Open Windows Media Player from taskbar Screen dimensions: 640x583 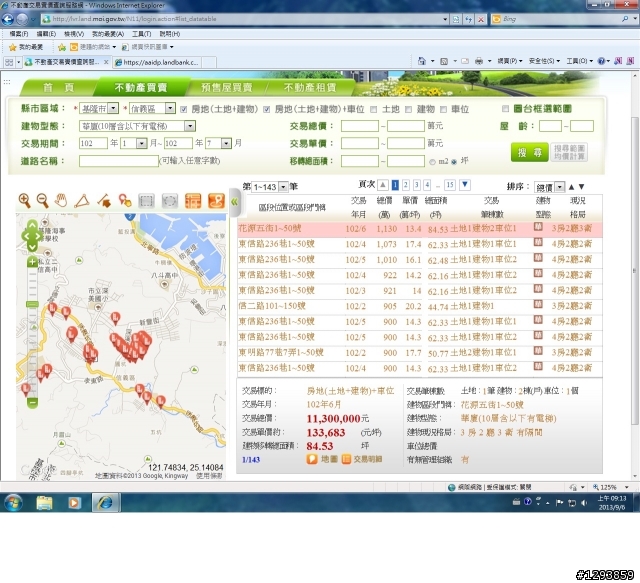(74, 503)
